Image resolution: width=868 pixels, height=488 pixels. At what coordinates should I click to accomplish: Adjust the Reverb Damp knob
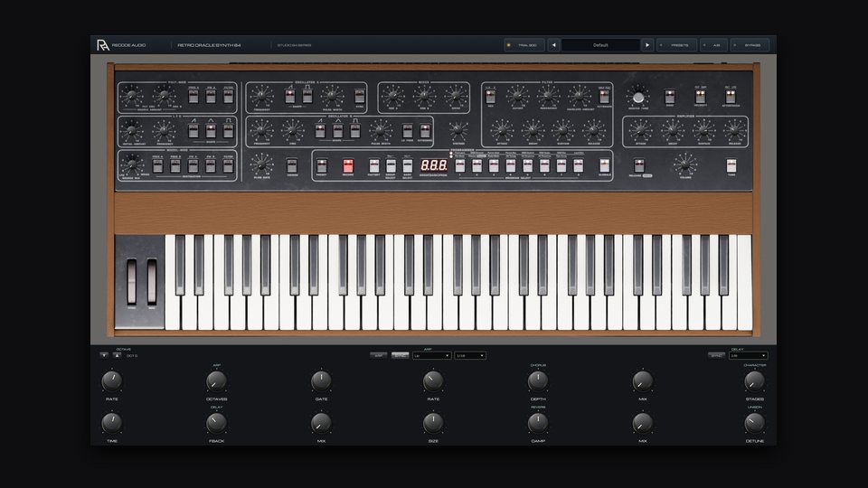point(537,423)
